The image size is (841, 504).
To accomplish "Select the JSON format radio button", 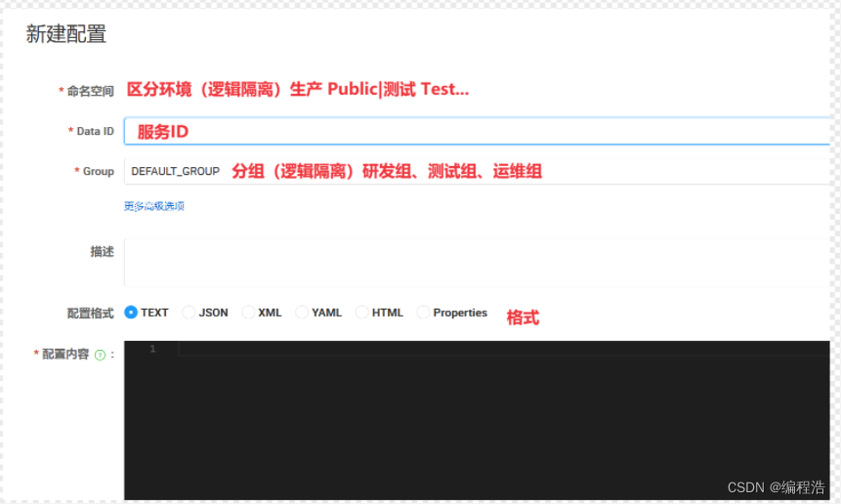I will coord(189,312).
